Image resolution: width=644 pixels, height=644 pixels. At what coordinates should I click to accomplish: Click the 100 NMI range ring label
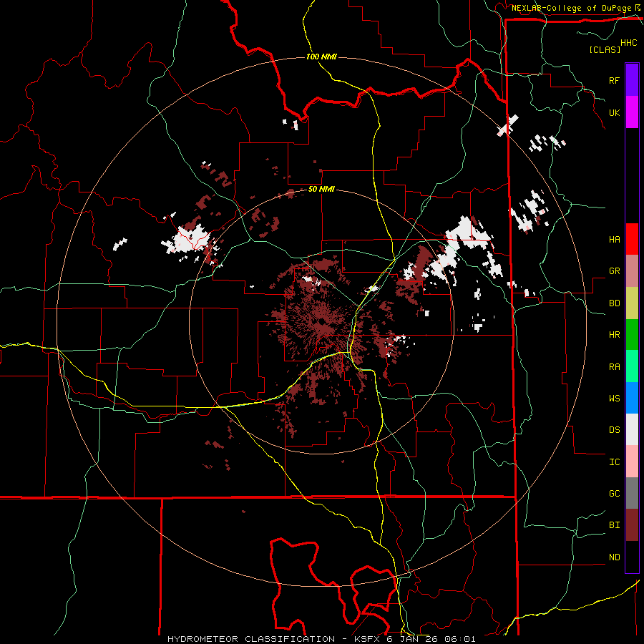click(x=321, y=57)
